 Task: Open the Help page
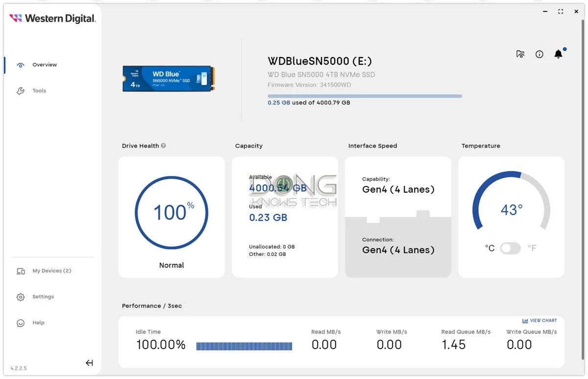pyautogui.click(x=38, y=323)
